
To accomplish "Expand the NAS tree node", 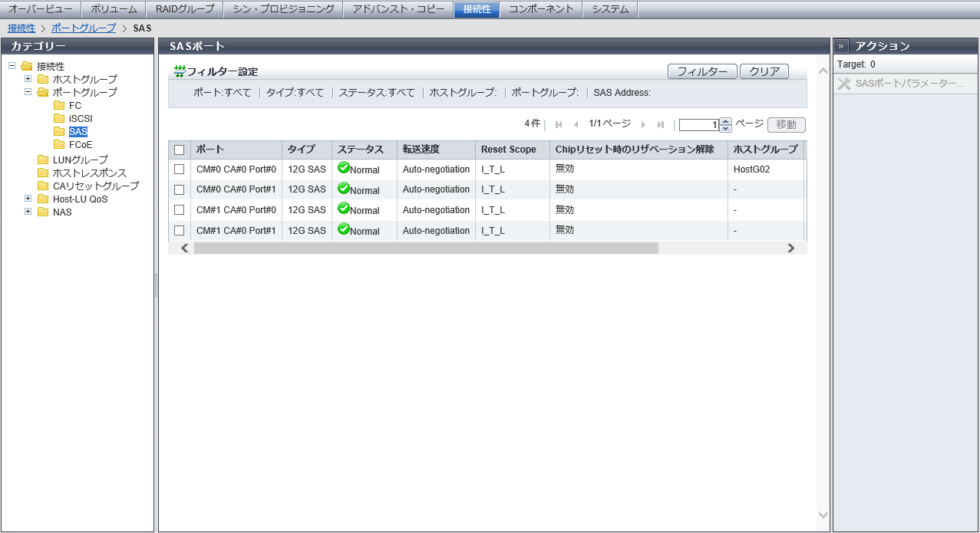I will coord(28,212).
